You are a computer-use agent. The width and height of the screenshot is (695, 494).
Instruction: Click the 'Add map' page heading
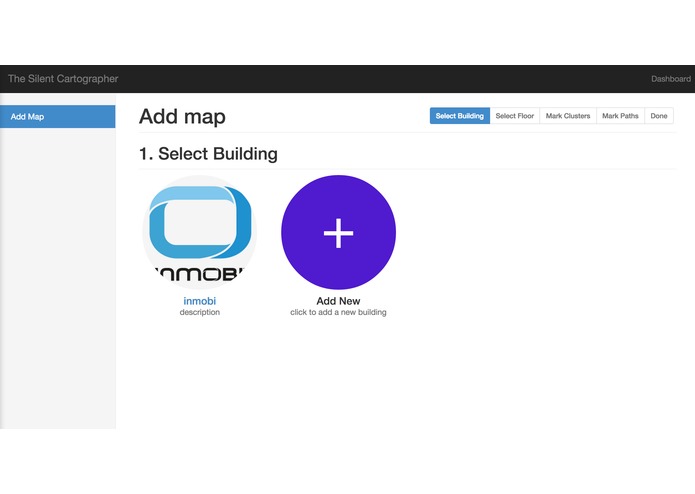(182, 117)
